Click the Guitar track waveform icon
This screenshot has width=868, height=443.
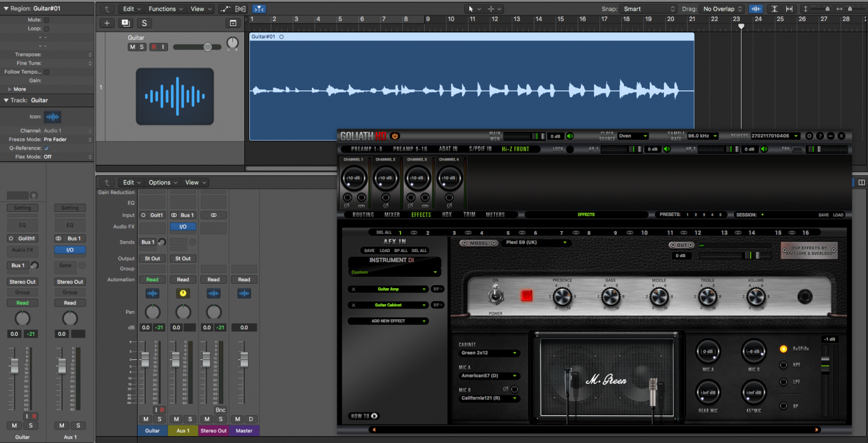point(175,97)
